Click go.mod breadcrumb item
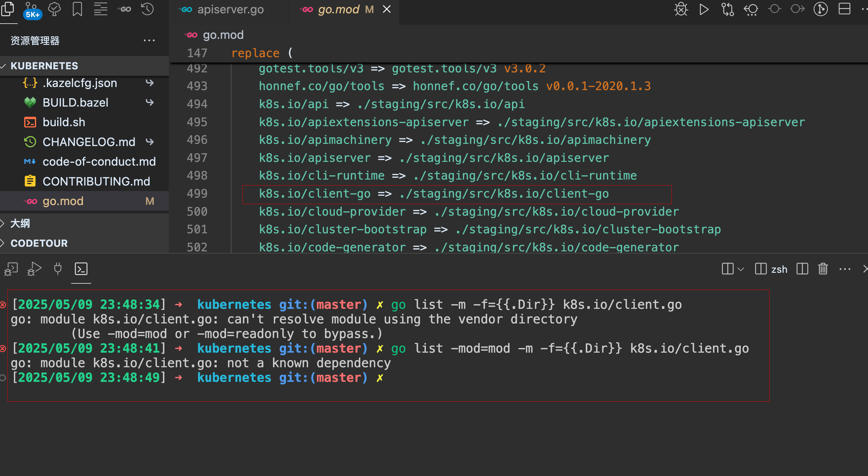 click(223, 35)
